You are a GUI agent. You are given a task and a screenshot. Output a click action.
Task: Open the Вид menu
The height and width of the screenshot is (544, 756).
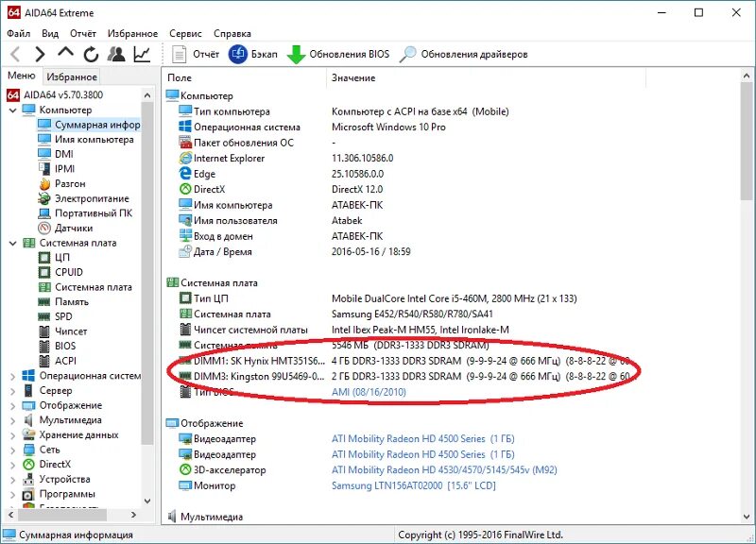tap(50, 33)
